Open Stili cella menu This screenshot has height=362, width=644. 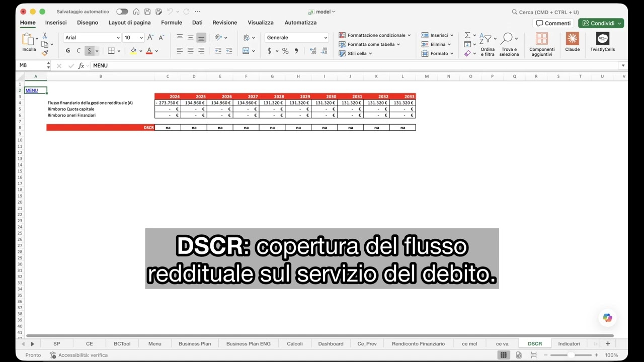click(x=355, y=53)
